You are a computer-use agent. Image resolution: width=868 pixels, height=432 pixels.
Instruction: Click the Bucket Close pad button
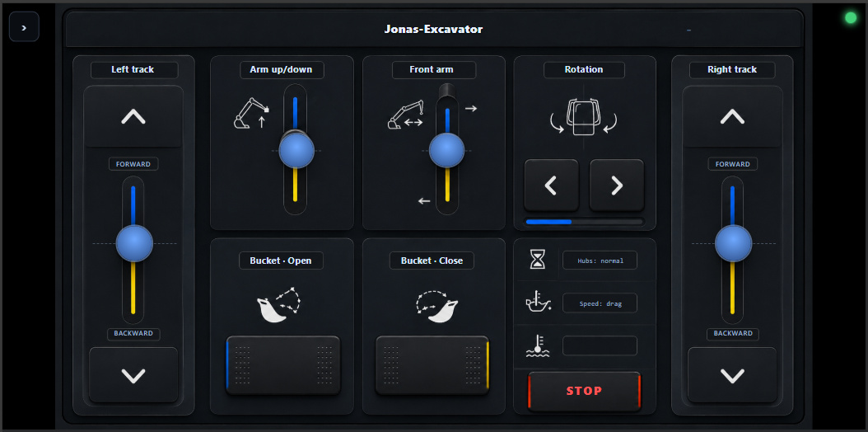[433, 365]
